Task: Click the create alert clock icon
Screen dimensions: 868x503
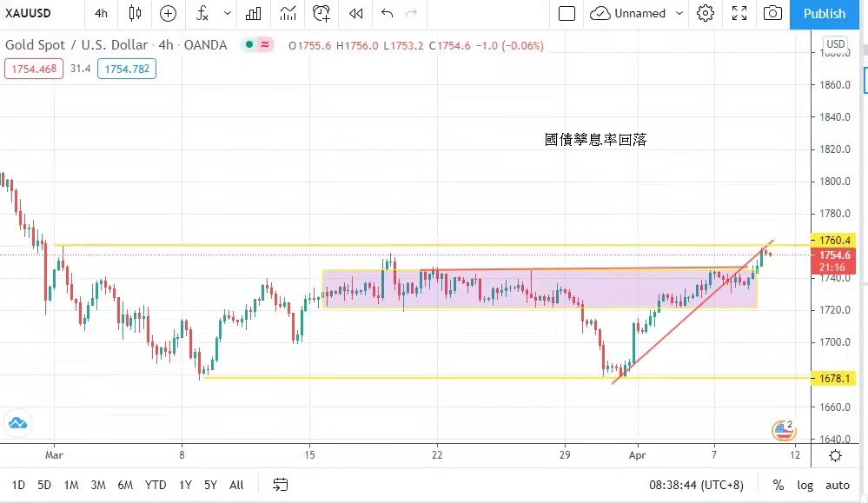Action: (x=321, y=13)
